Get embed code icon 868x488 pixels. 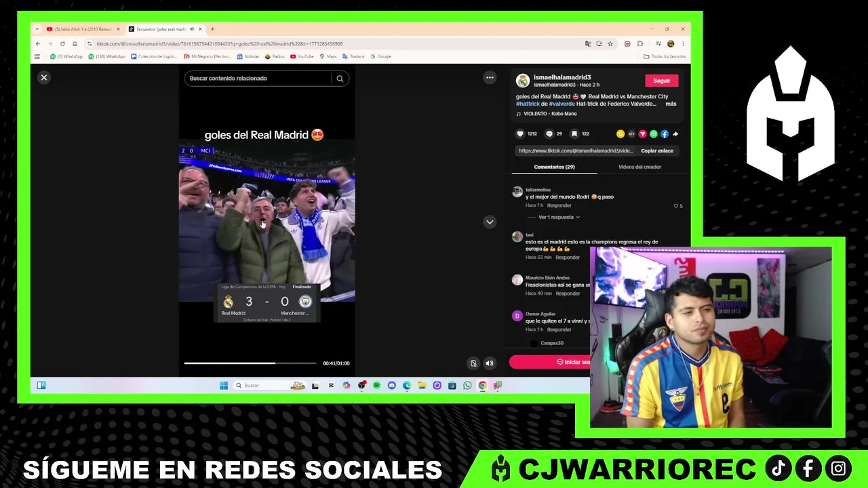631,134
